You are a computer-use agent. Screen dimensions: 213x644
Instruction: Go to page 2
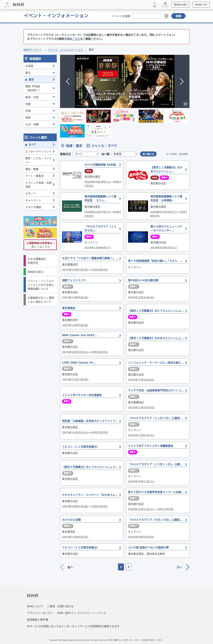point(129,567)
